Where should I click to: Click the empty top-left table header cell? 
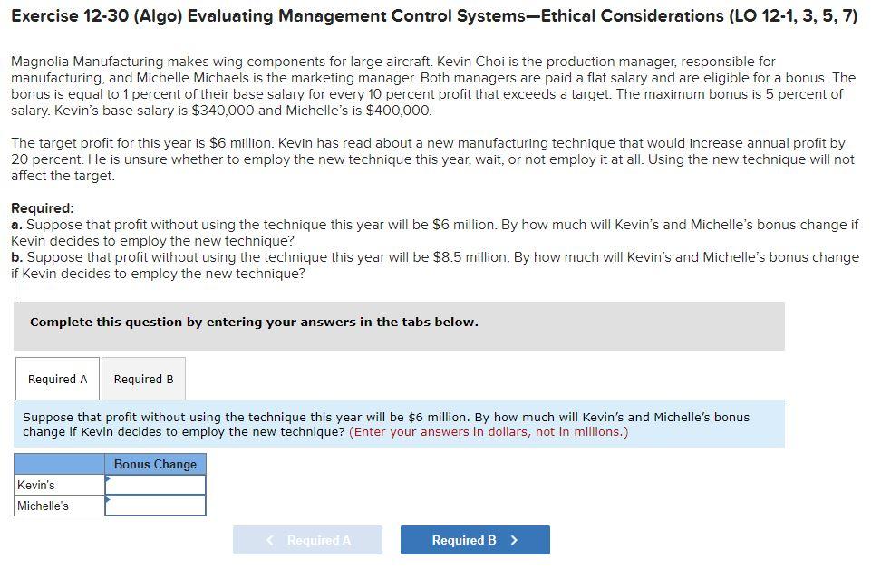59,464
